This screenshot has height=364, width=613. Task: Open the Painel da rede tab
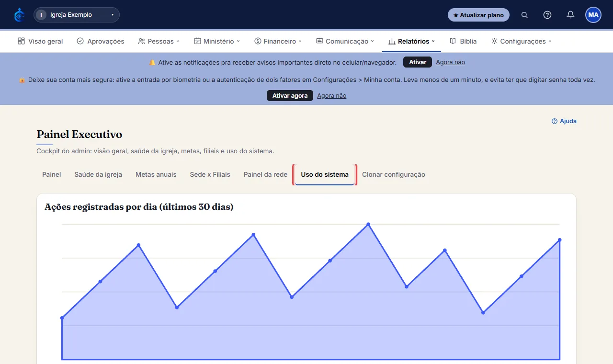(265, 174)
